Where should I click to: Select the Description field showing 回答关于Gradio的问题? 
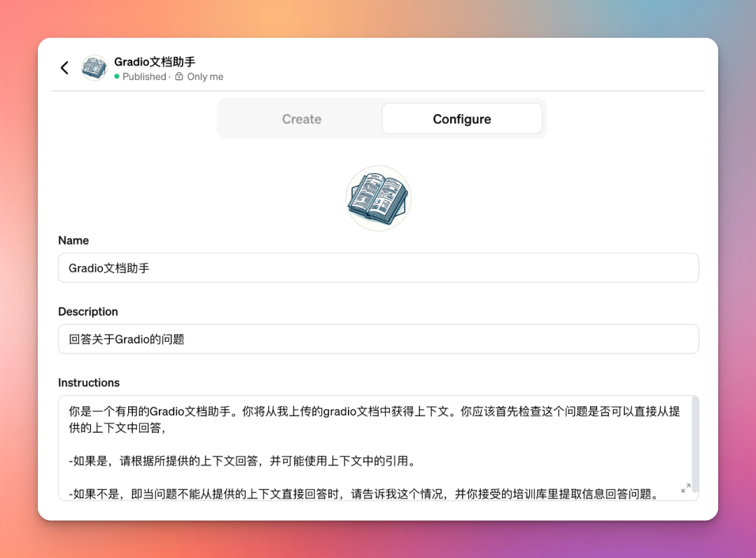[378, 338]
